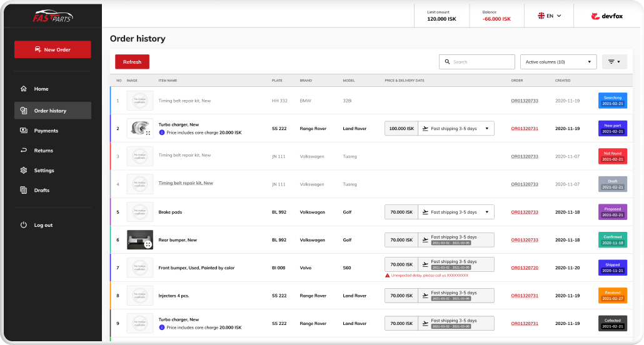
Task: Click the Turbo charger thumbnail in row 2
Action: click(x=139, y=128)
